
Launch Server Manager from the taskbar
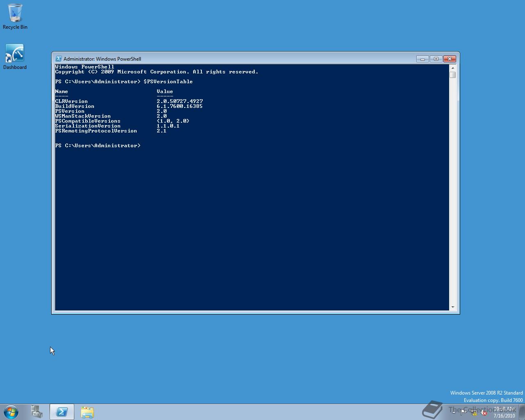[x=37, y=412]
